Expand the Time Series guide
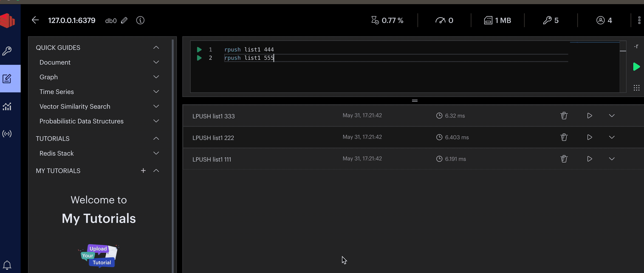 (156, 92)
